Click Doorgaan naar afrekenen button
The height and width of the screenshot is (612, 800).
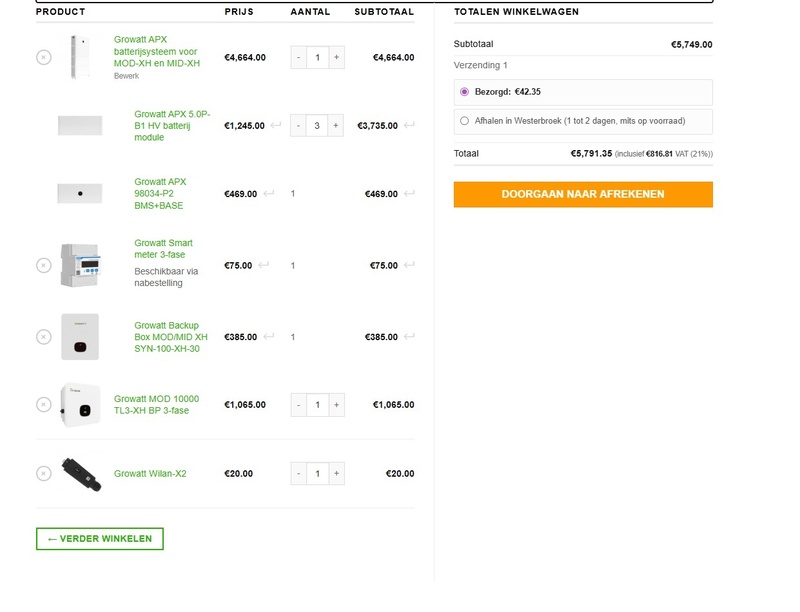583,194
